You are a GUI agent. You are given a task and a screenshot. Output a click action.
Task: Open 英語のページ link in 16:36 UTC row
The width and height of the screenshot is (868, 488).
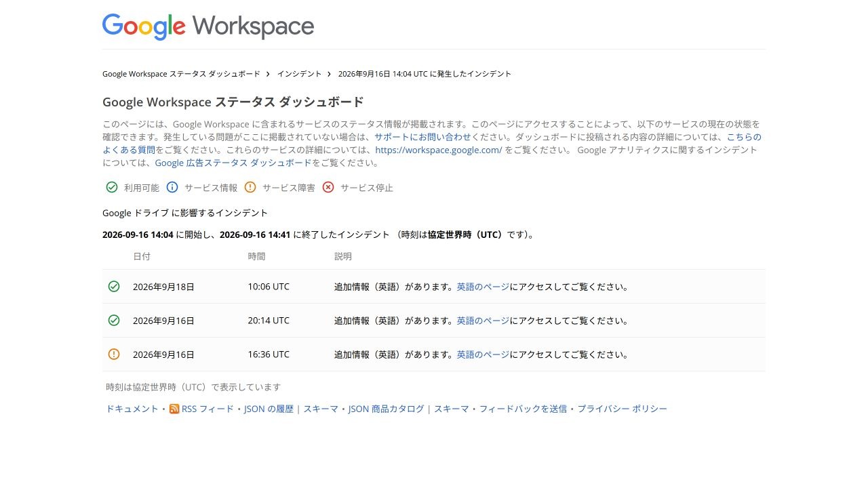tap(483, 354)
